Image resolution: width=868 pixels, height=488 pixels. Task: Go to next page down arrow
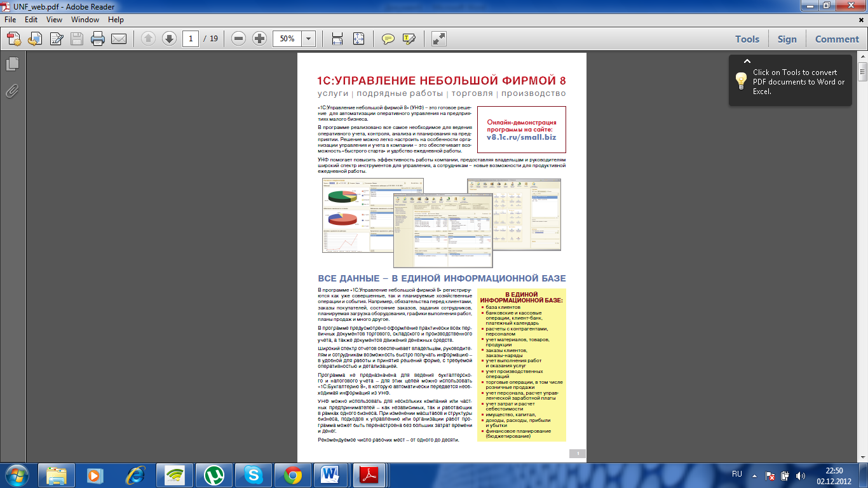(169, 39)
